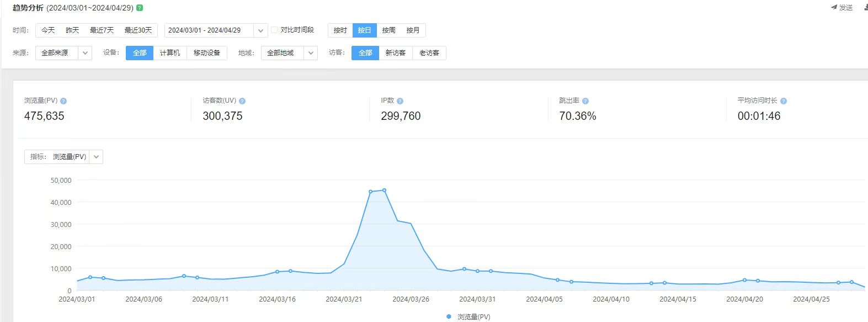Click the peak data point on the PV chart
The width and height of the screenshot is (868, 322).
coord(384,190)
